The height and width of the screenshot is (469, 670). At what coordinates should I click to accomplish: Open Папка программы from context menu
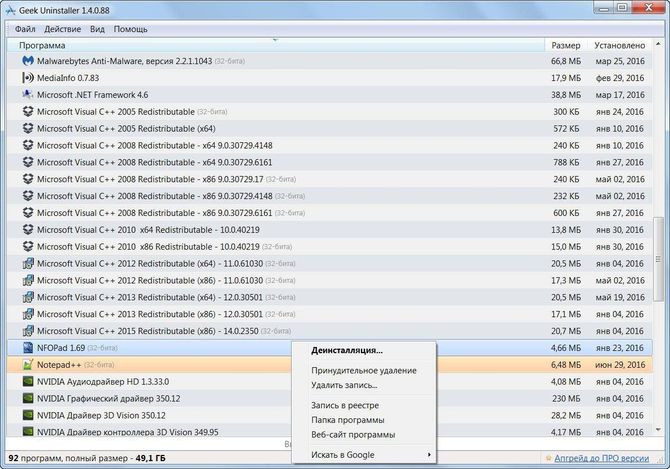point(364,420)
